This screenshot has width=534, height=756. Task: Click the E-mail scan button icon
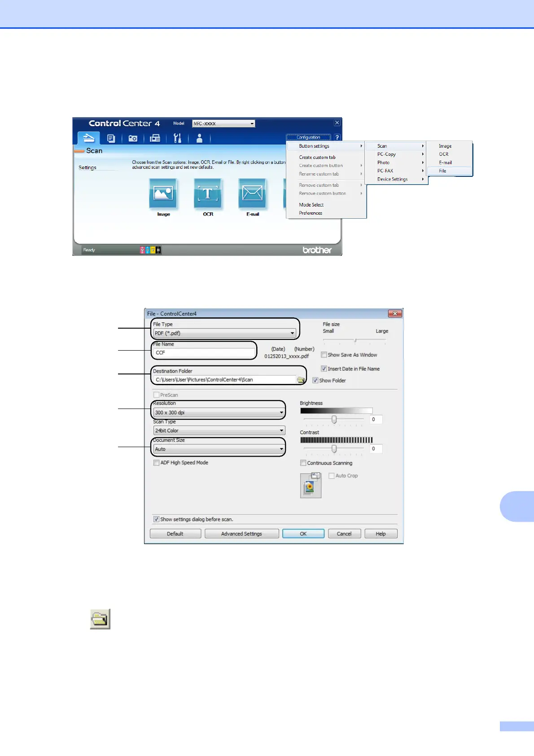pyautogui.click(x=252, y=193)
